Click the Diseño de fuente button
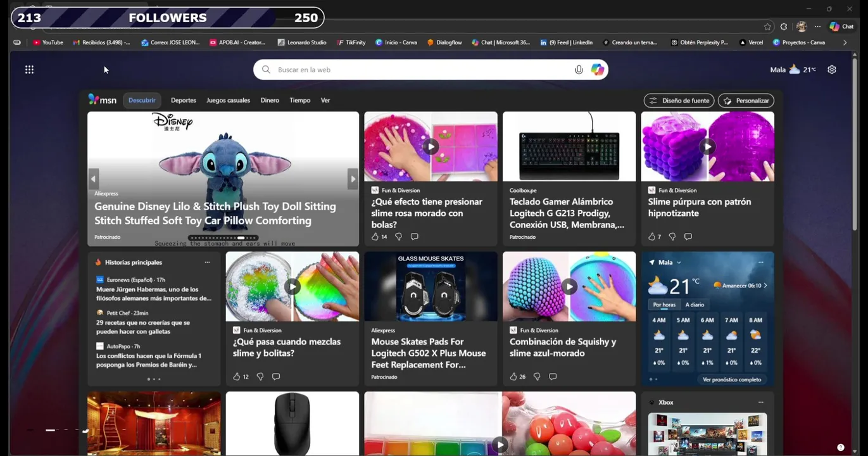868x456 pixels. 679,101
